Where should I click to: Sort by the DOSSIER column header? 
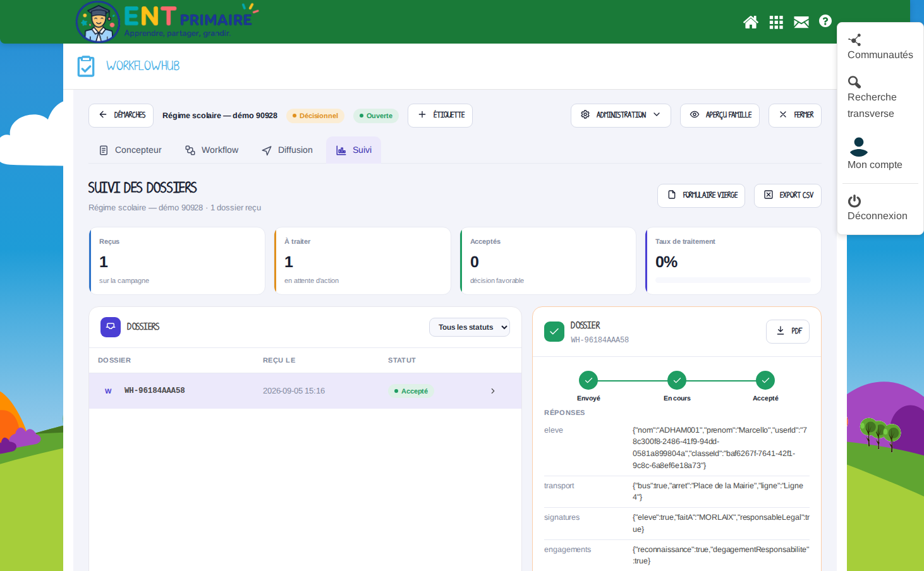point(114,361)
